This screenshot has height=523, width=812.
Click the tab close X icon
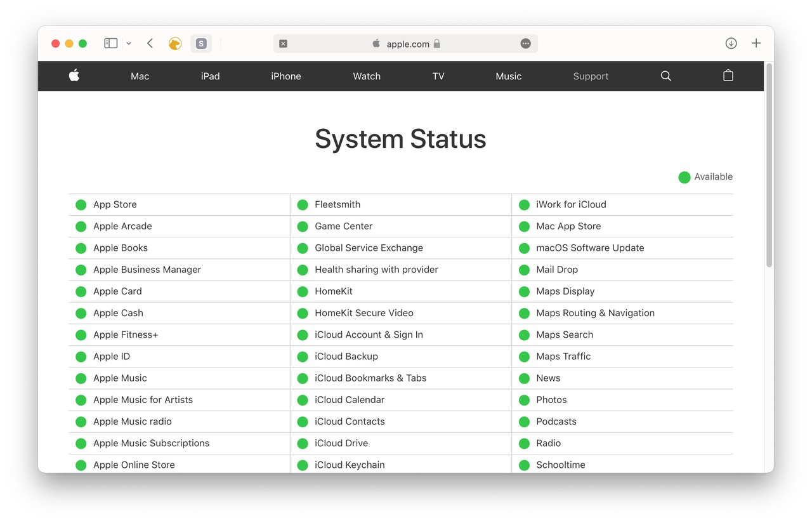point(284,44)
